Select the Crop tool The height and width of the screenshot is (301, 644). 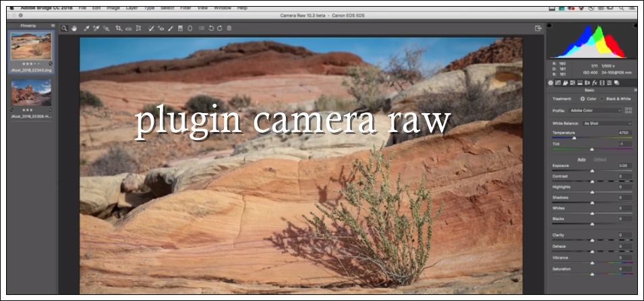[x=119, y=28]
